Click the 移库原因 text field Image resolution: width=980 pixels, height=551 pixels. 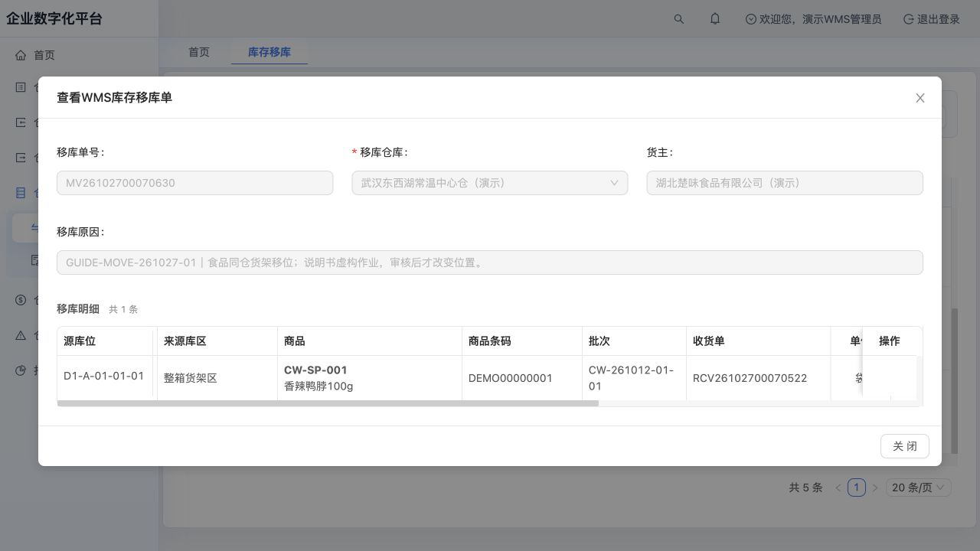(490, 262)
